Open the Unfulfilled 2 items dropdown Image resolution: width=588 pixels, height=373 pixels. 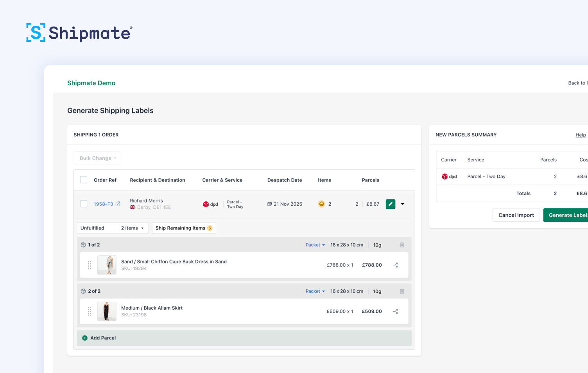(112, 228)
